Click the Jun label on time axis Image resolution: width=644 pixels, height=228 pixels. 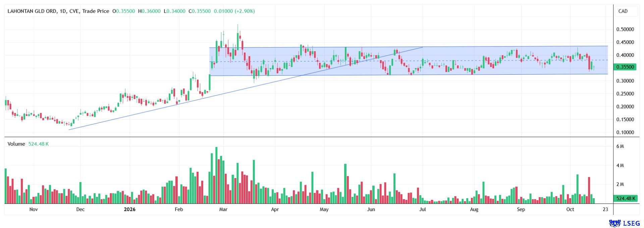coord(371,210)
